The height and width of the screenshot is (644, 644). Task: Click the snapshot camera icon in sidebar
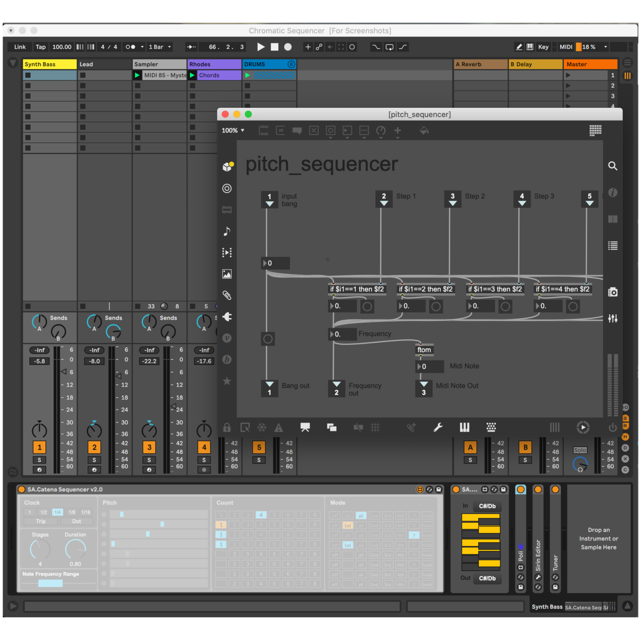coord(613,292)
